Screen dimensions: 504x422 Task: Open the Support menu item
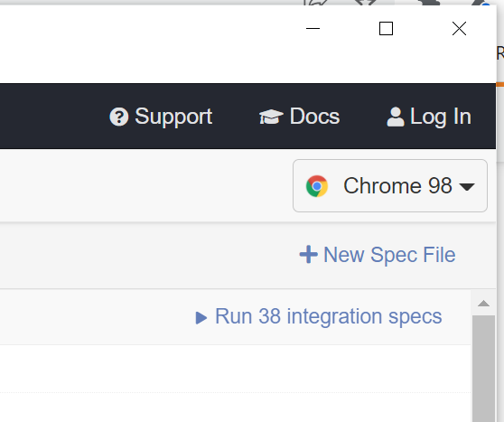[161, 117]
